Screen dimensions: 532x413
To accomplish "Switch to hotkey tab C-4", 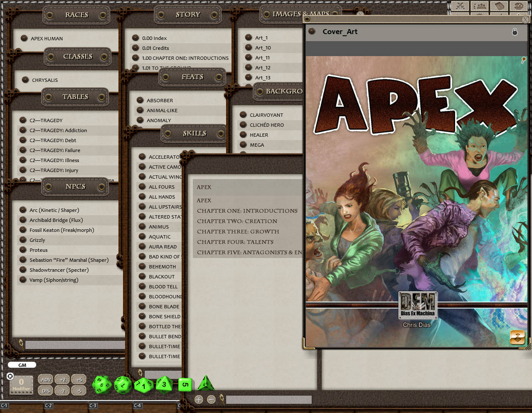I will coord(137,406).
